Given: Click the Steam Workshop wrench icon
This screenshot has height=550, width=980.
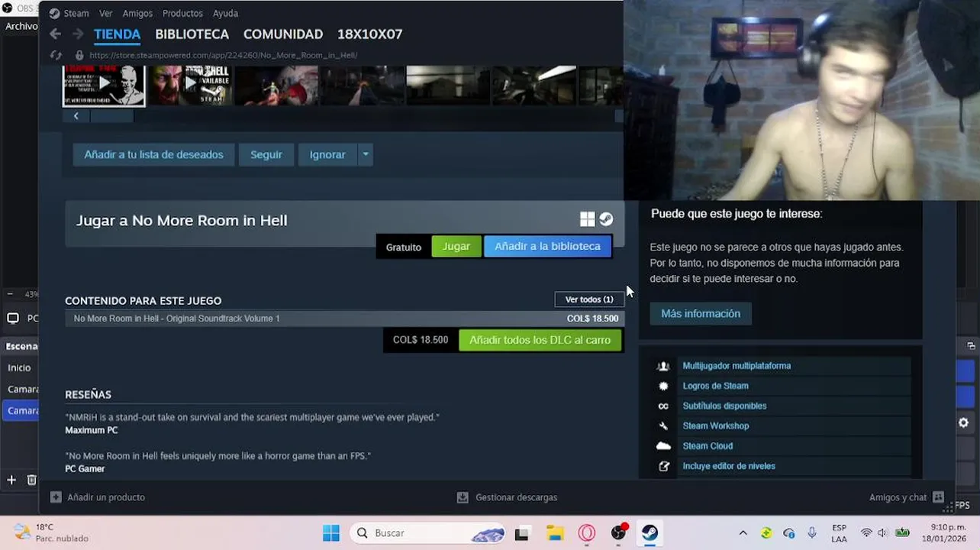Looking at the screenshot, I should [x=663, y=426].
